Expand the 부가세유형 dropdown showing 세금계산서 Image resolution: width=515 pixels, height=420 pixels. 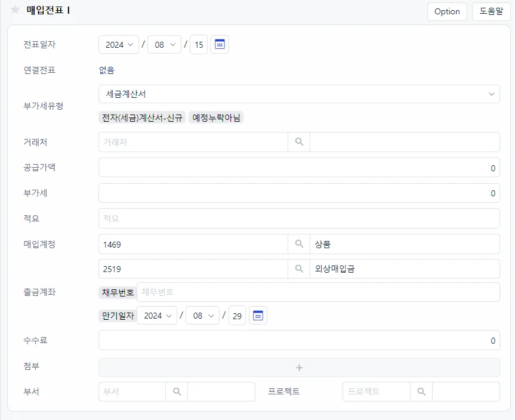coord(299,94)
